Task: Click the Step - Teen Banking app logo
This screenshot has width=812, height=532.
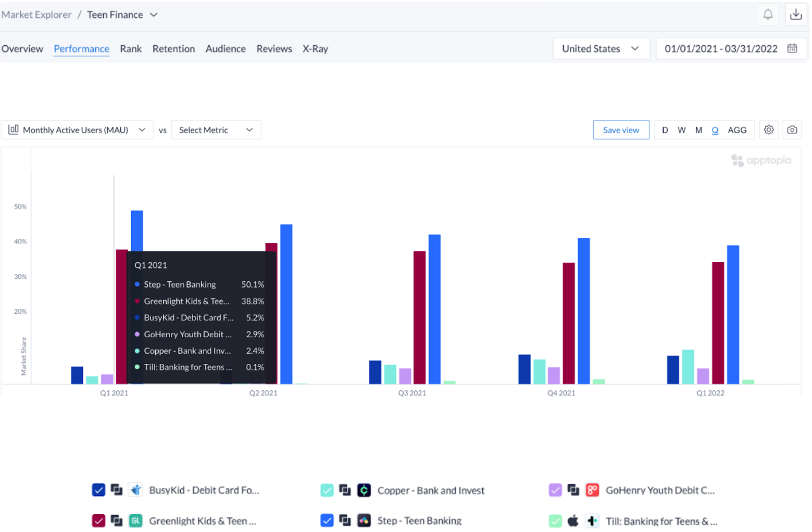Action: tap(364, 520)
